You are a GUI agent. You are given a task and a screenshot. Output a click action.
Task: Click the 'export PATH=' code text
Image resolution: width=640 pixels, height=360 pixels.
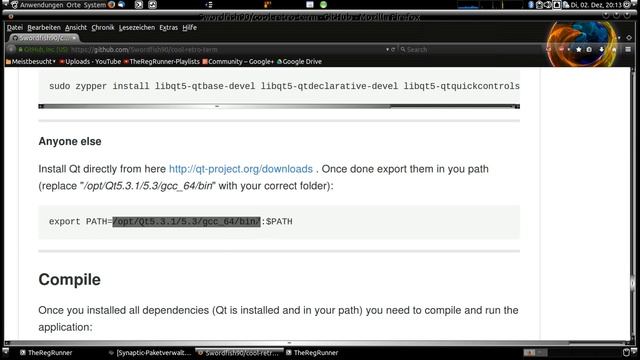(x=80, y=222)
